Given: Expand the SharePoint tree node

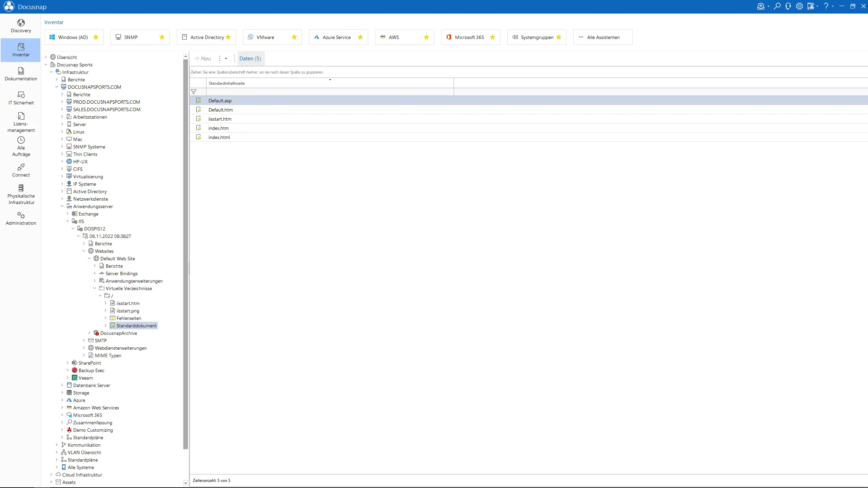Looking at the screenshot, I should click(x=67, y=363).
